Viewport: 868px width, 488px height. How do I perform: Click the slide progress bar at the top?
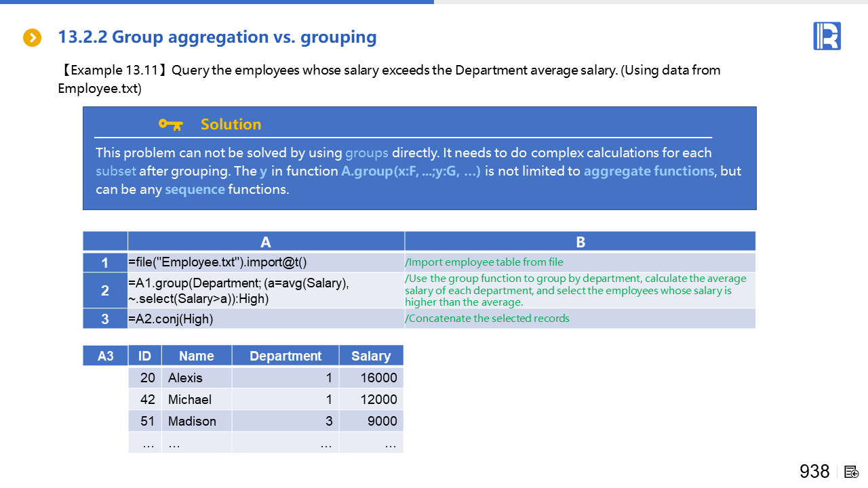(x=217, y=2)
